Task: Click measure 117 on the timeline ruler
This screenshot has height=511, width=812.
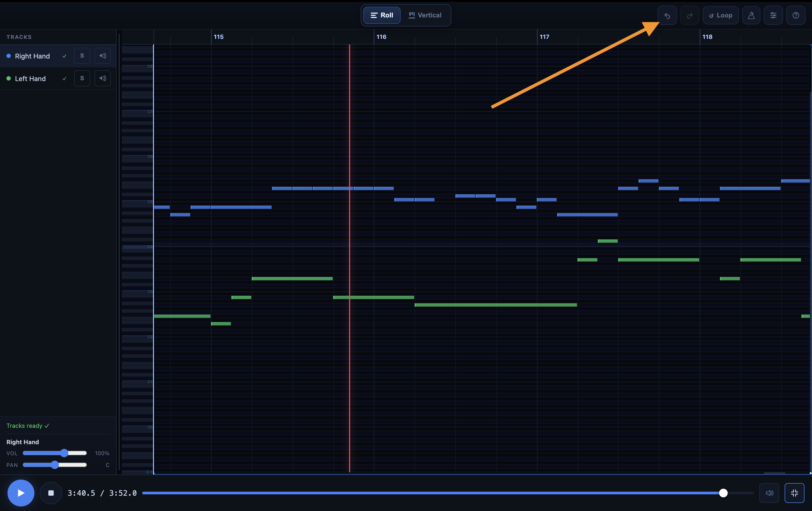Action: [544, 37]
